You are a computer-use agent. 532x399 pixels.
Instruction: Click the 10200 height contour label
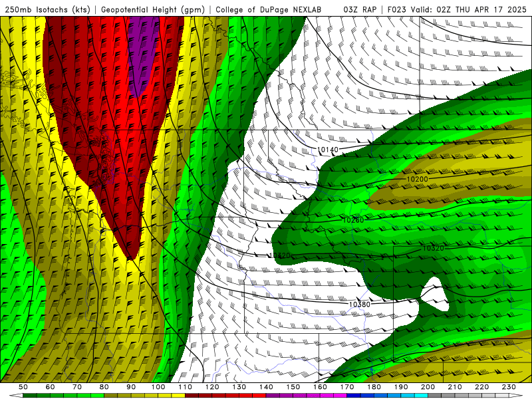point(418,179)
